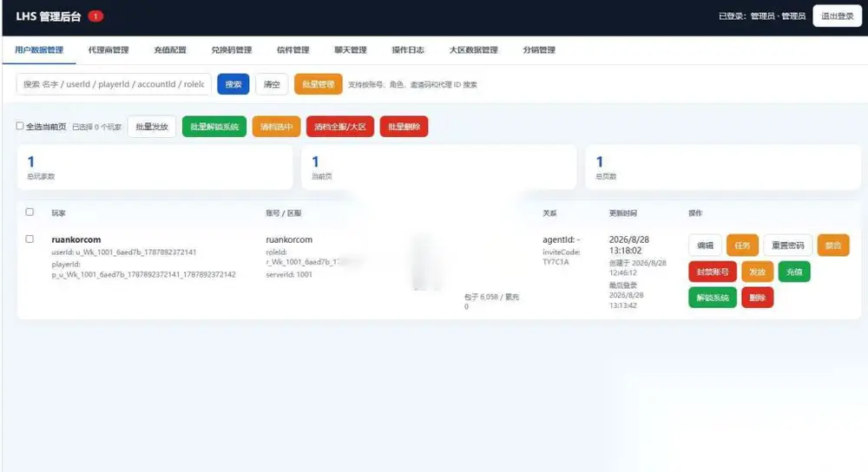Open 任务 for ruankorcom
The height and width of the screenshot is (472, 868).
[742, 246]
